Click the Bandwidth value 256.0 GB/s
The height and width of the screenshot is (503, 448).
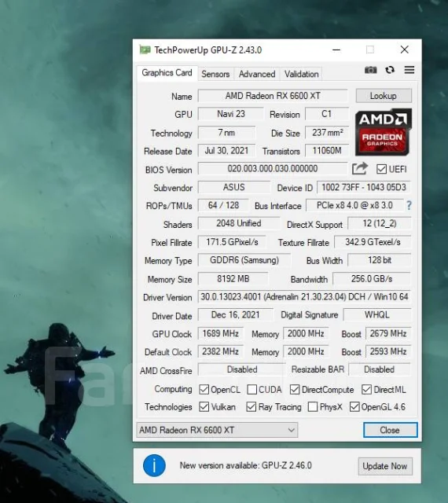point(372,278)
